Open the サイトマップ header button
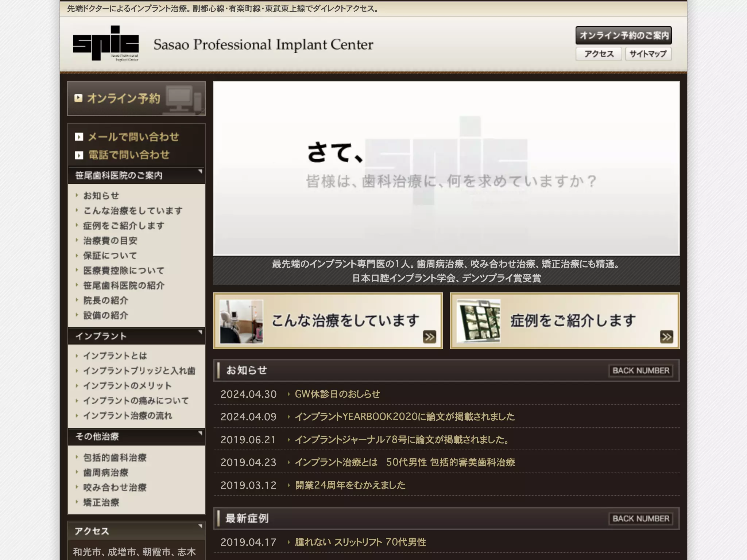 [648, 54]
